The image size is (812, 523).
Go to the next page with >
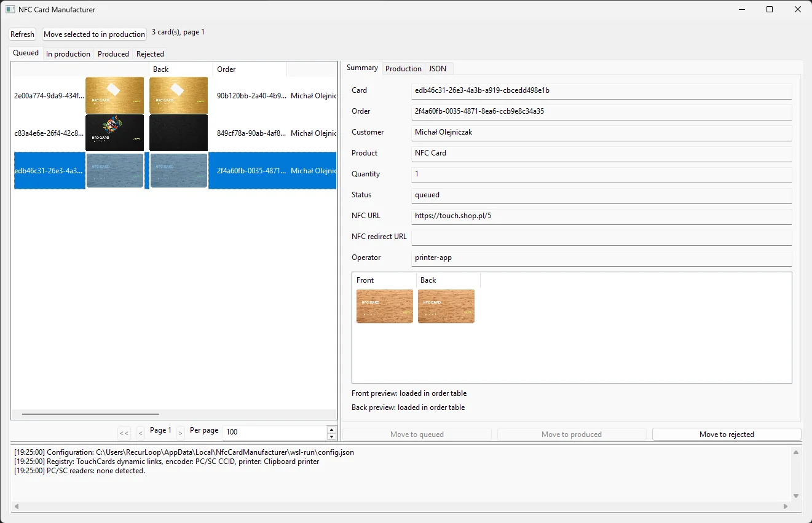(180, 433)
